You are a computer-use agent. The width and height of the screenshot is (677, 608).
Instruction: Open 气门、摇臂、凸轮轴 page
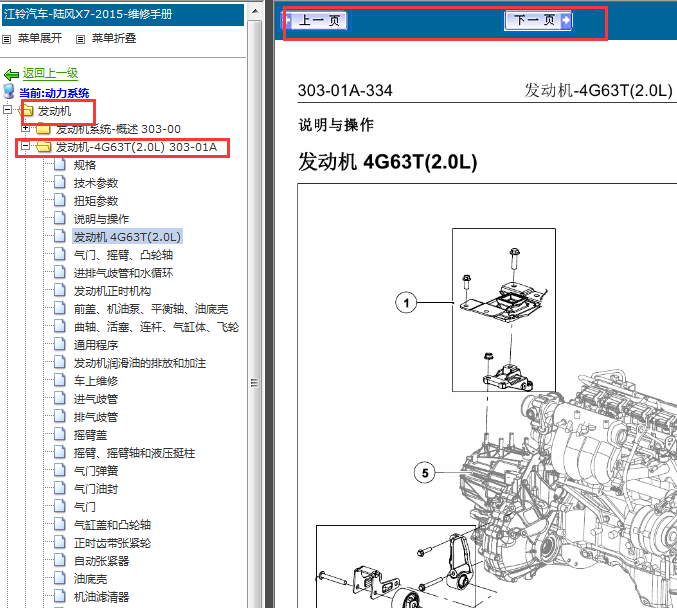click(123, 255)
